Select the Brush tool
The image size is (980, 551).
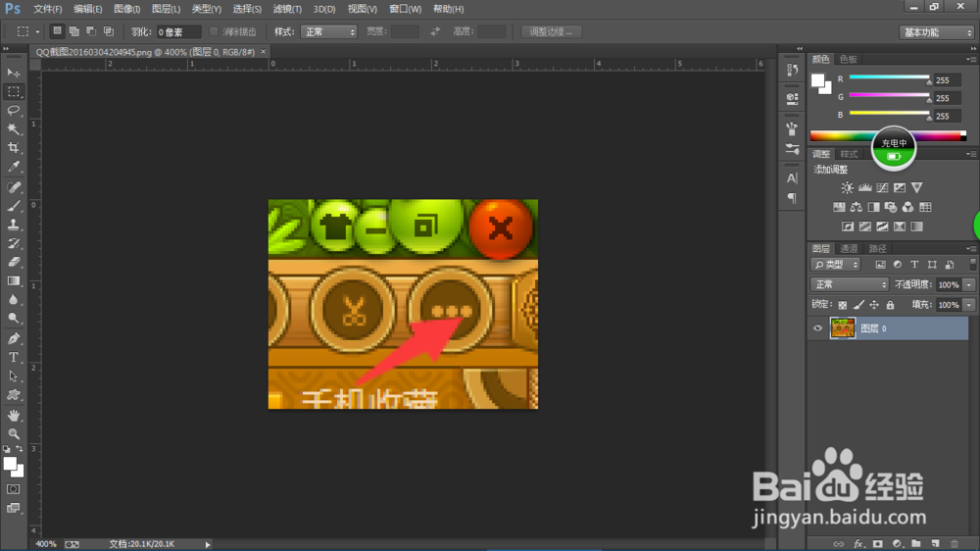[13, 206]
